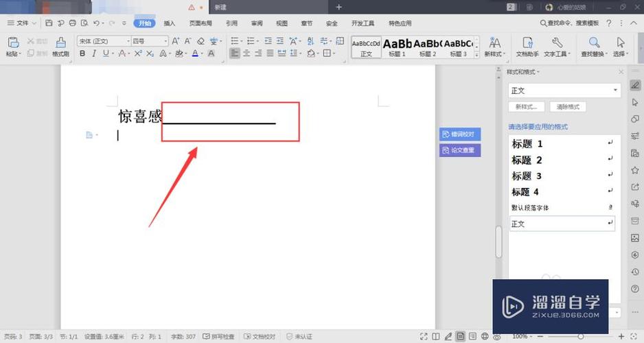Toggle Italic formatting

pyautogui.click(x=94, y=54)
